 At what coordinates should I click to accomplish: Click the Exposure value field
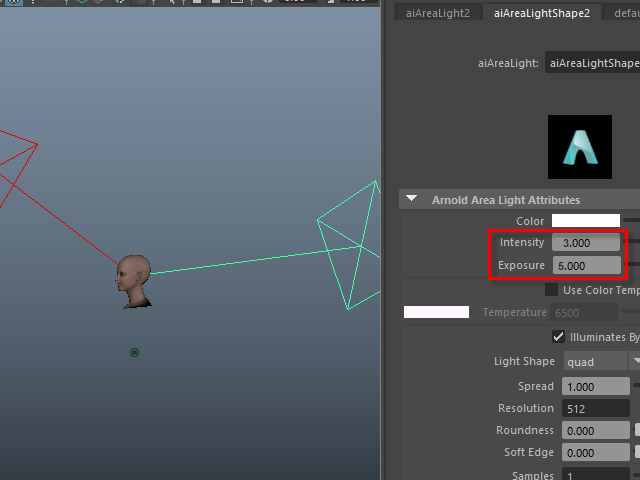coord(585,266)
